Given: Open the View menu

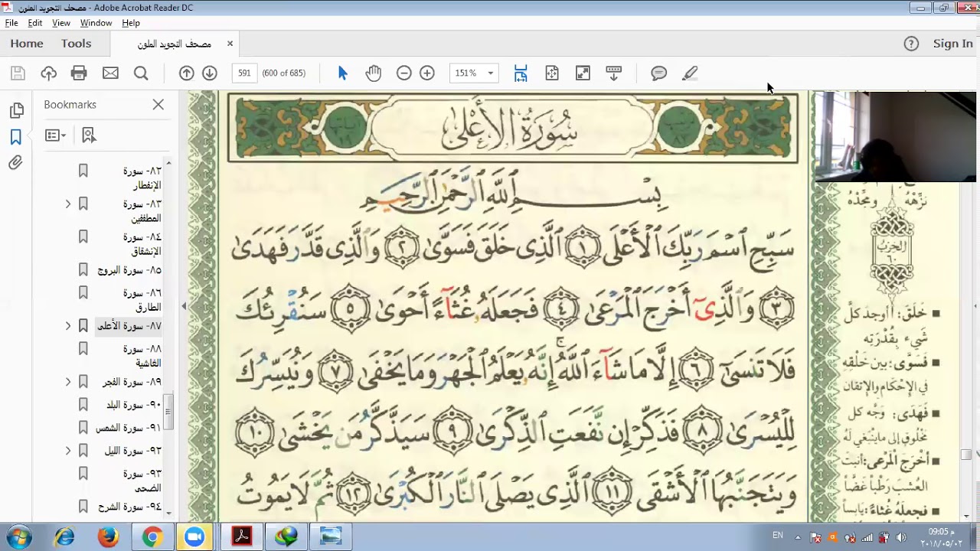Looking at the screenshot, I should point(61,23).
